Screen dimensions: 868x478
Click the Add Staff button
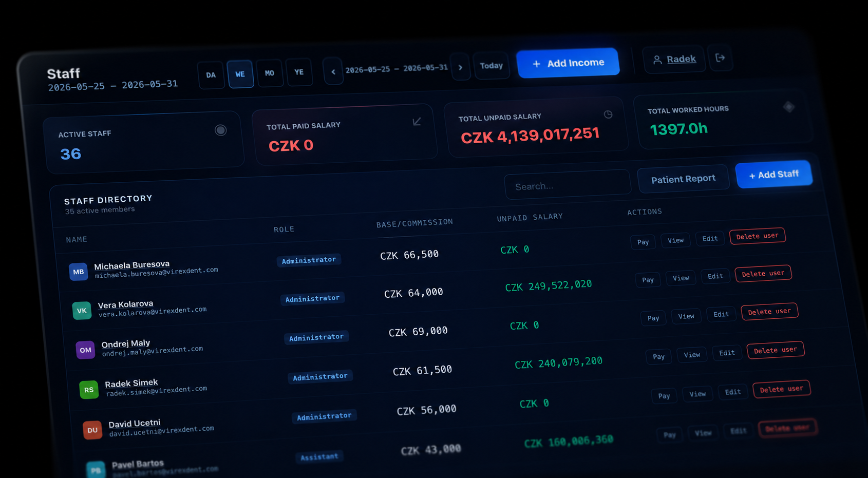tap(774, 175)
